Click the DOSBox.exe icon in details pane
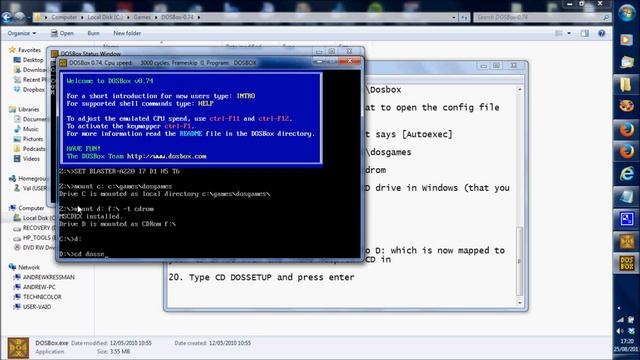The width and height of the screenshot is (640, 360). point(18,347)
